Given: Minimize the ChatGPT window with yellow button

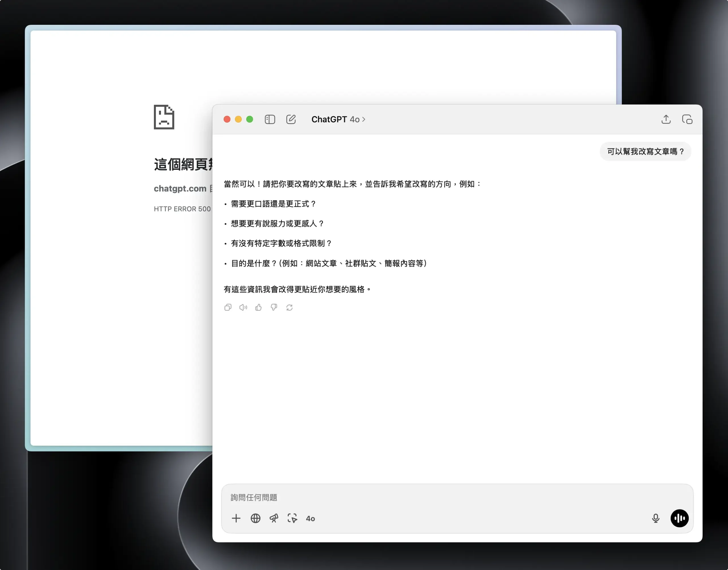Looking at the screenshot, I should (238, 119).
